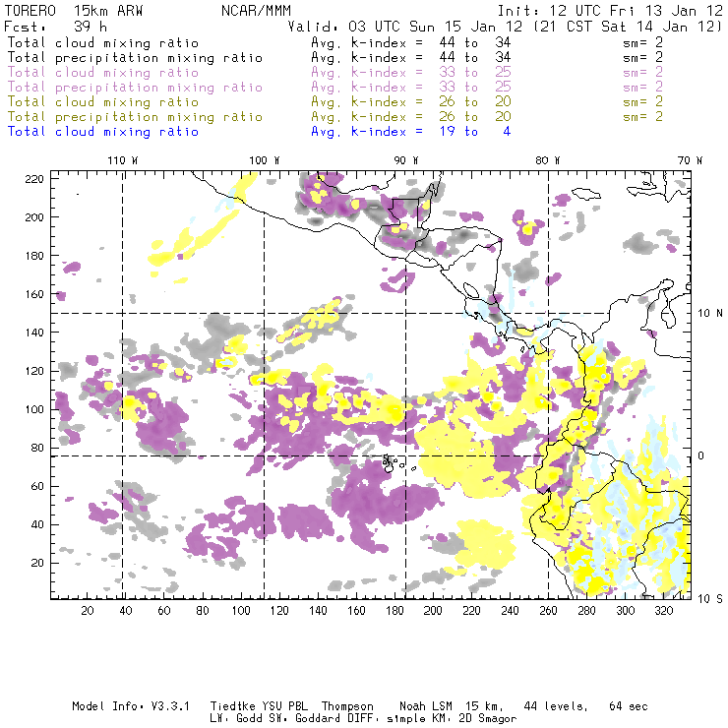Click the 'TORERO 15km ARW' title text
Viewport: 728px width, 728px height.
coord(74,11)
